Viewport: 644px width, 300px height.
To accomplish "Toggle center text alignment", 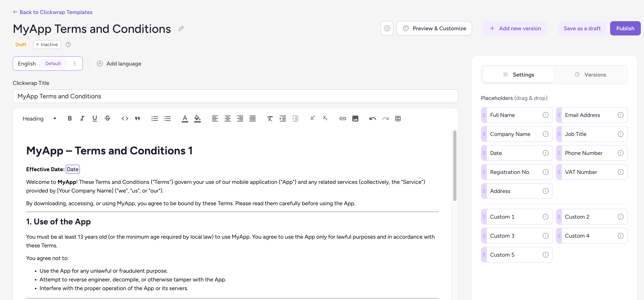I will (x=227, y=118).
